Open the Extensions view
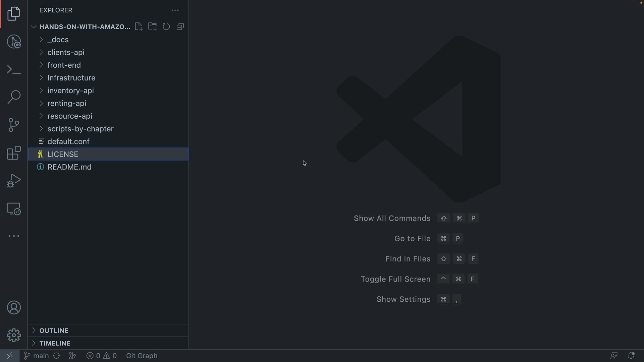644x362 pixels. 14,153
